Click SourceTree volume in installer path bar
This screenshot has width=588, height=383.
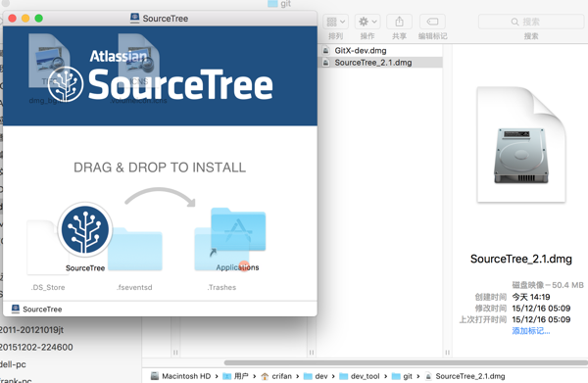point(37,310)
